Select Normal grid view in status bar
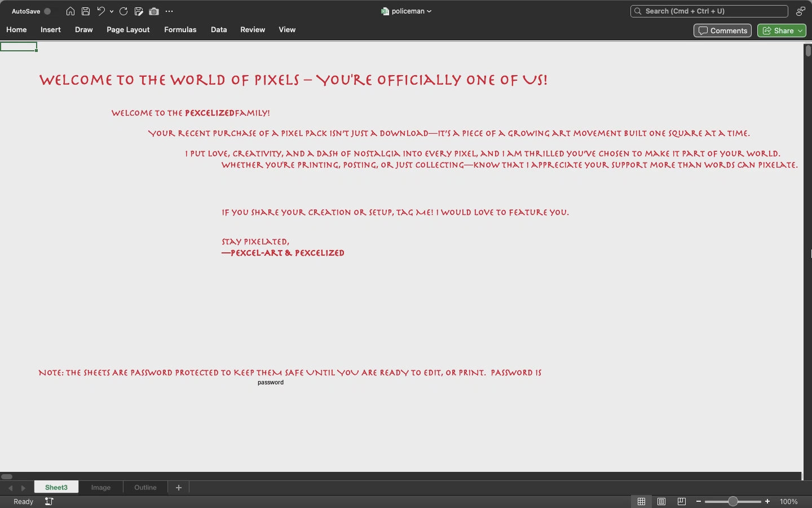This screenshot has height=508, width=812. tap(641, 501)
